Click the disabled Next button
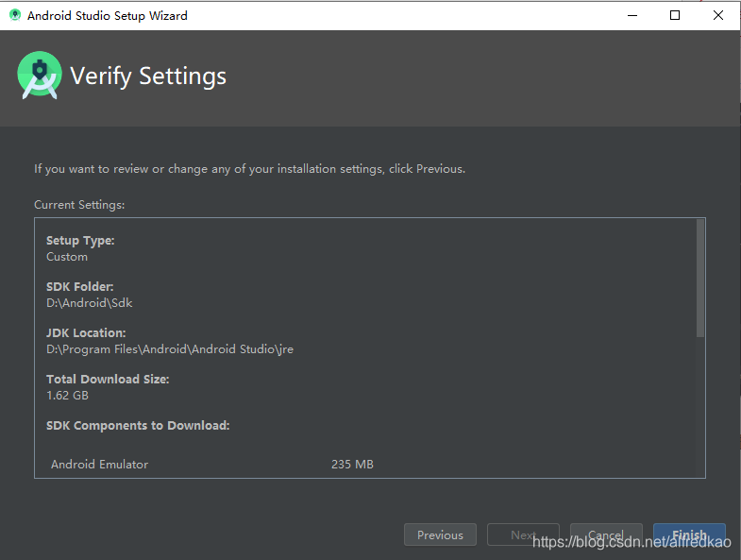The width and height of the screenshot is (741, 560). coord(523,535)
